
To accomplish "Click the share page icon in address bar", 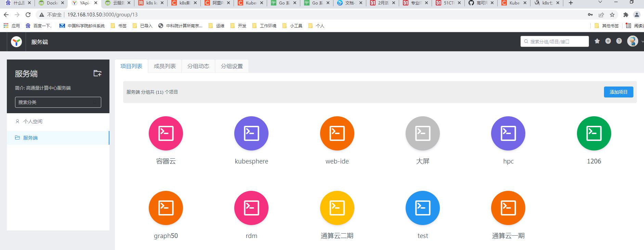I will (601, 15).
